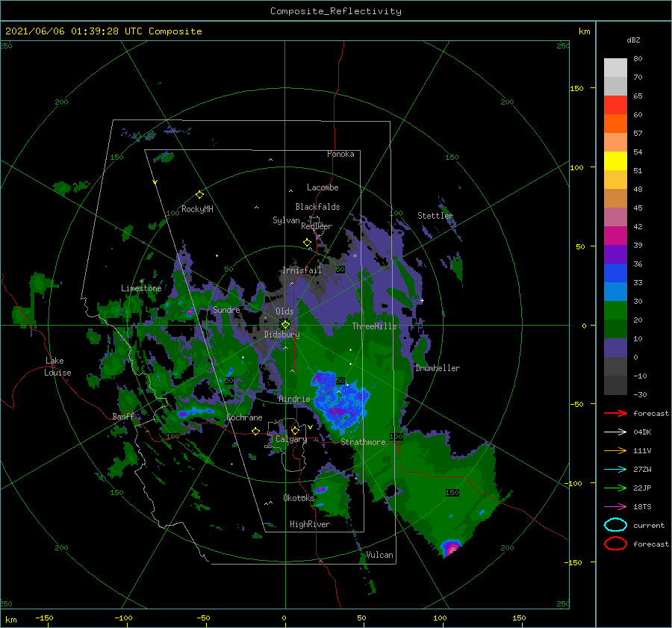Select the 30 dBZ bright green swatch
Screen dimensions: 672x628
(x=615, y=310)
